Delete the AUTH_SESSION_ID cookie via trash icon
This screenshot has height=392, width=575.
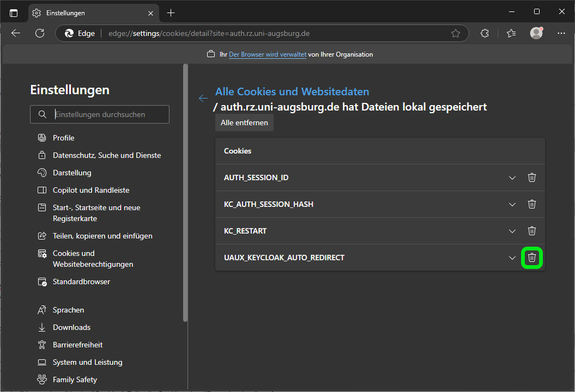click(x=532, y=177)
